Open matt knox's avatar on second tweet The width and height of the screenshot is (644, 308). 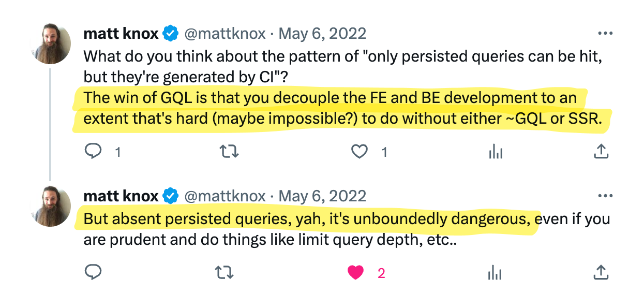[x=51, y=207]
